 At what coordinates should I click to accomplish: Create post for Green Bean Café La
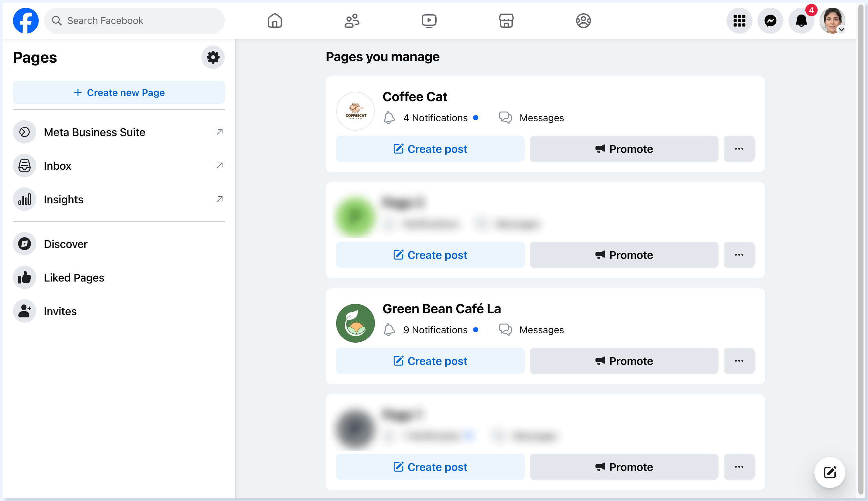click(x=430, y=361)
